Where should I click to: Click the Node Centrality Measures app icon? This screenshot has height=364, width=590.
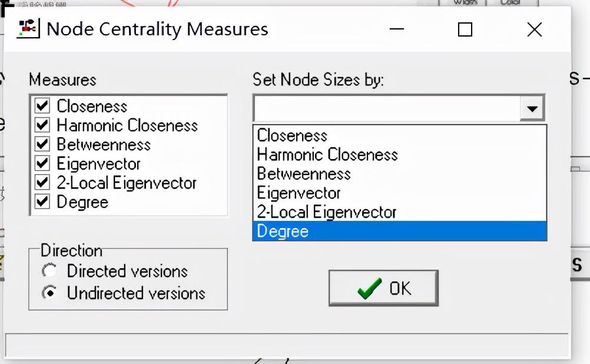(x=28, y=29)
